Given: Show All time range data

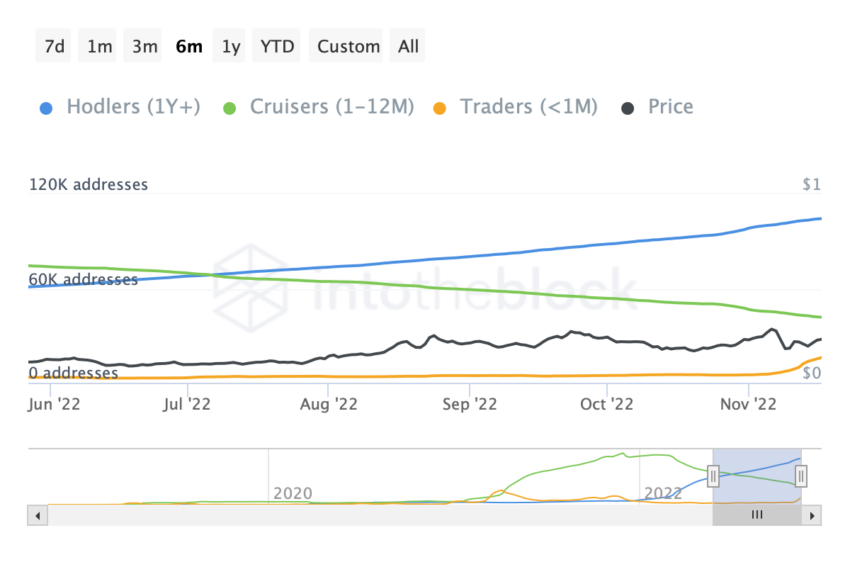Looking at the screenshot, I should 408,46.
